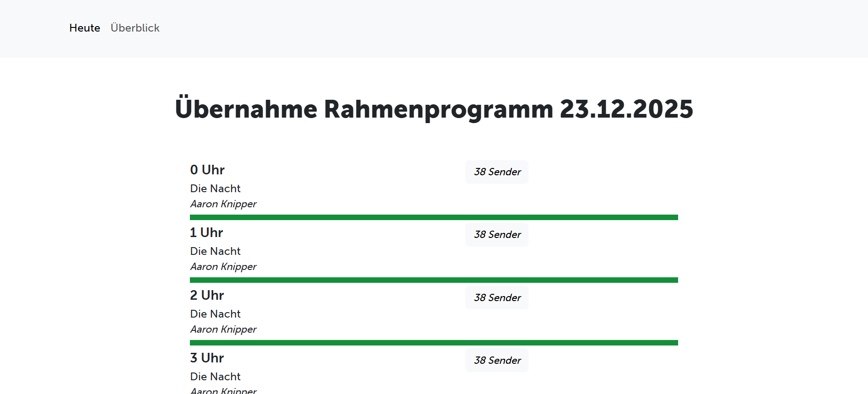
Task: Click host Aaron Knipper under 1 Uhr
Action: point(223,267)
